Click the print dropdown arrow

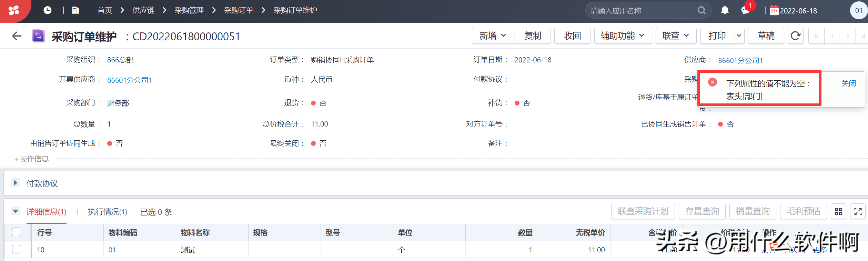pyautogui.click(x=739, y=36)
